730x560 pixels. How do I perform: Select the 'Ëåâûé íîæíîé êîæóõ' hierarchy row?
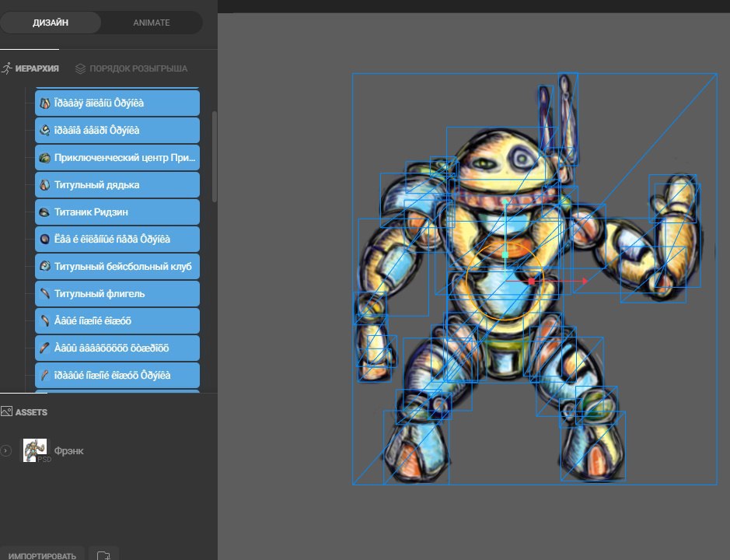click(x=117, y=320)
